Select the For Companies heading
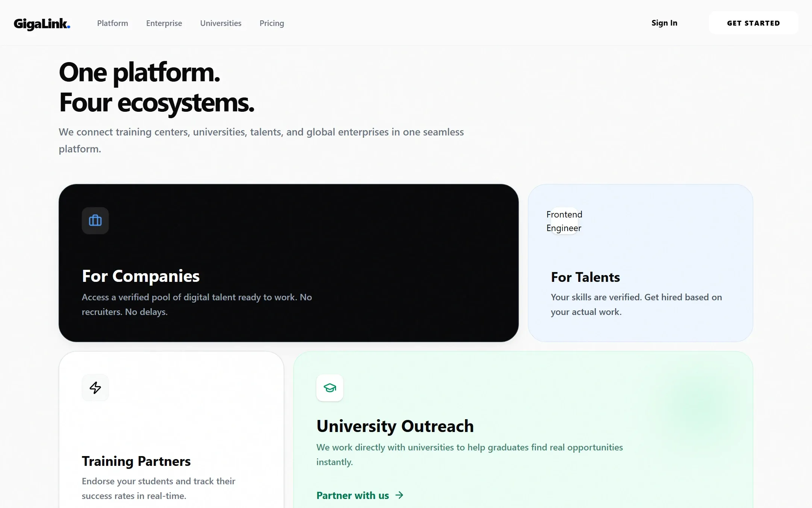The width and height of the screenshot is (812, 508). click(141, 276)
